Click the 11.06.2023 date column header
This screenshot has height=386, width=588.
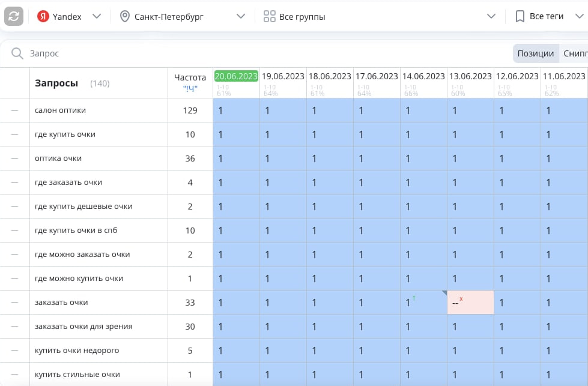[x=565, y=76]
